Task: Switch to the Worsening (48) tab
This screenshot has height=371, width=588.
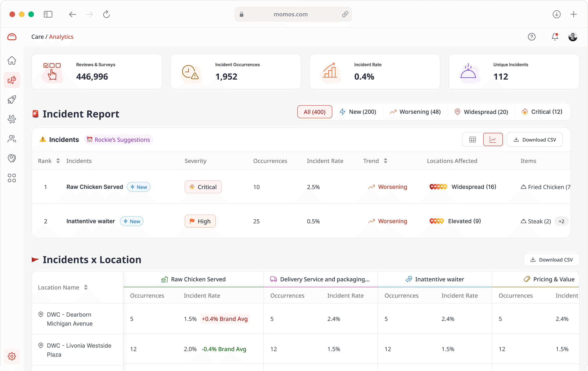Action: pos(415,112)
